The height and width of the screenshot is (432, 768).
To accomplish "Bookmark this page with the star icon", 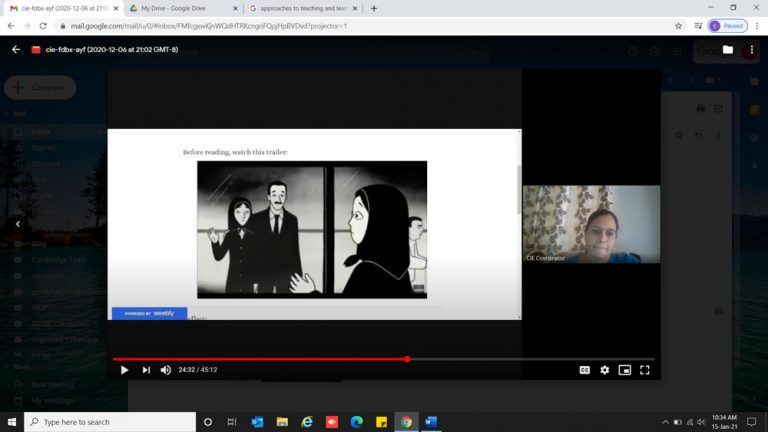I will [x=678, y=26].
